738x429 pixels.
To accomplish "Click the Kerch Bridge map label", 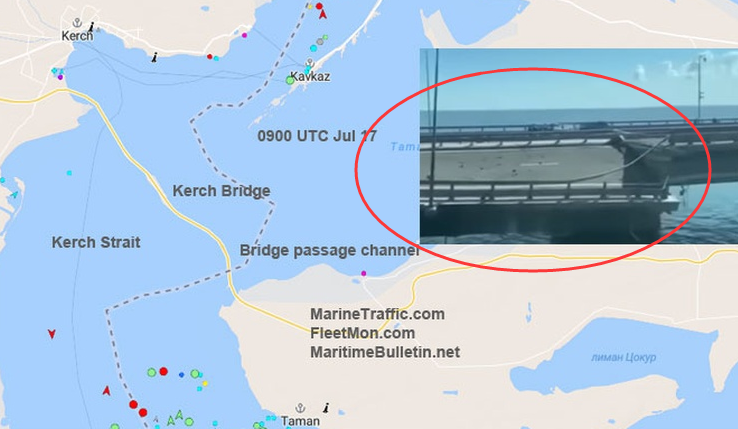I will tap(221, 191).
